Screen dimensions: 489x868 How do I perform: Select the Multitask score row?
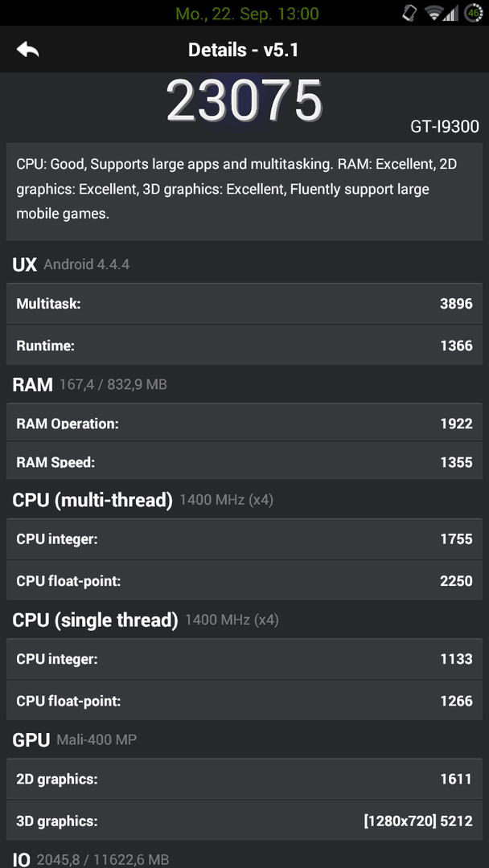[x=244, y=303]
